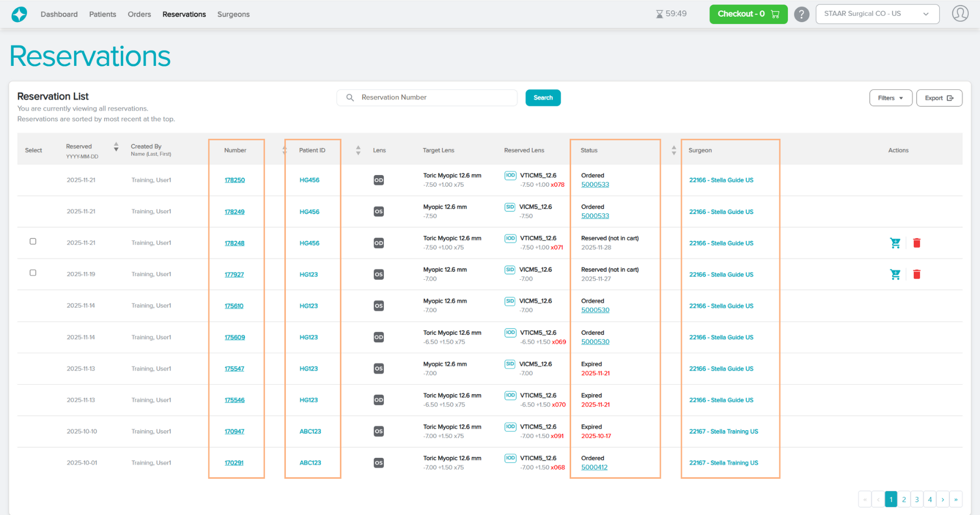The width and height of the screenshot is (980, 515).
Task: Select checkbox for reservation 177927
Action: pyautogui.click(x=33, y=273)
